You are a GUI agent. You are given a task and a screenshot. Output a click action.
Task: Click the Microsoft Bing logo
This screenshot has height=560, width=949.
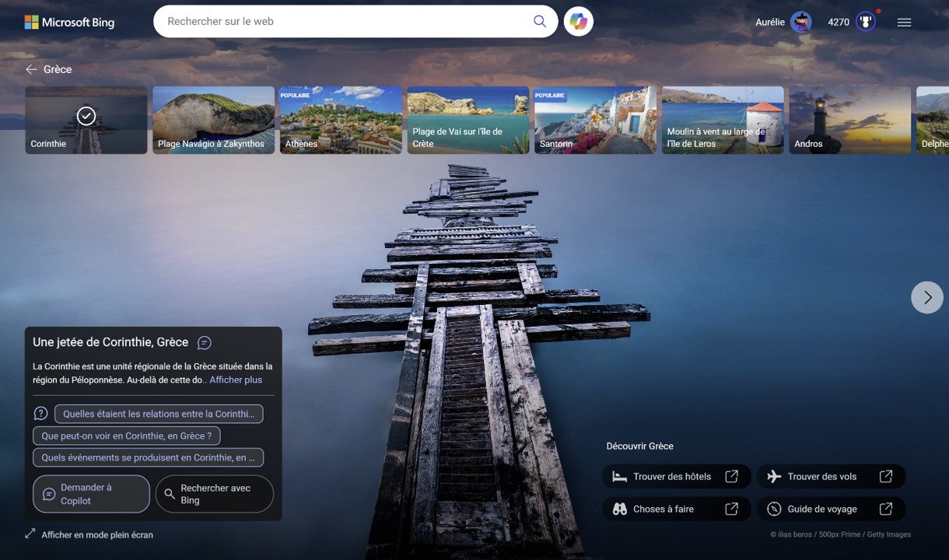pos(69,22)
